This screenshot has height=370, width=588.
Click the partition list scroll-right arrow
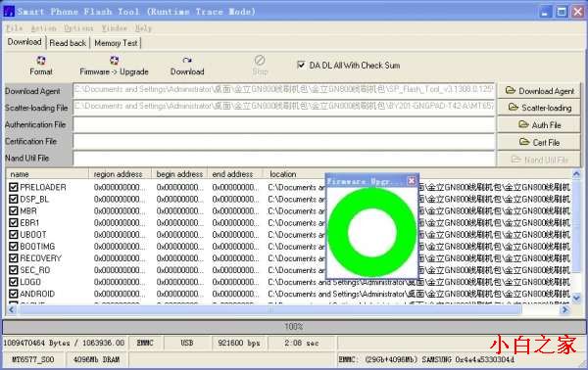tap(564, 309)
